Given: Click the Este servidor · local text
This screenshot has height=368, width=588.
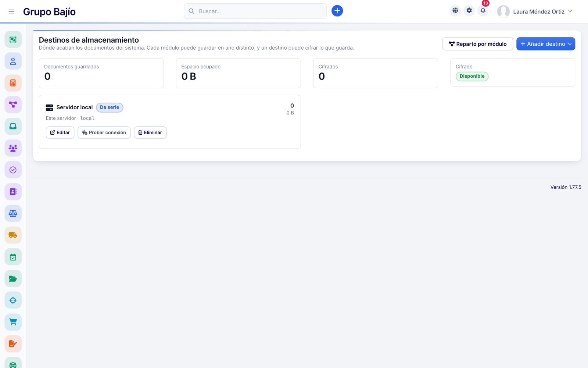Looking at the screenshot, I should [70, 118].
